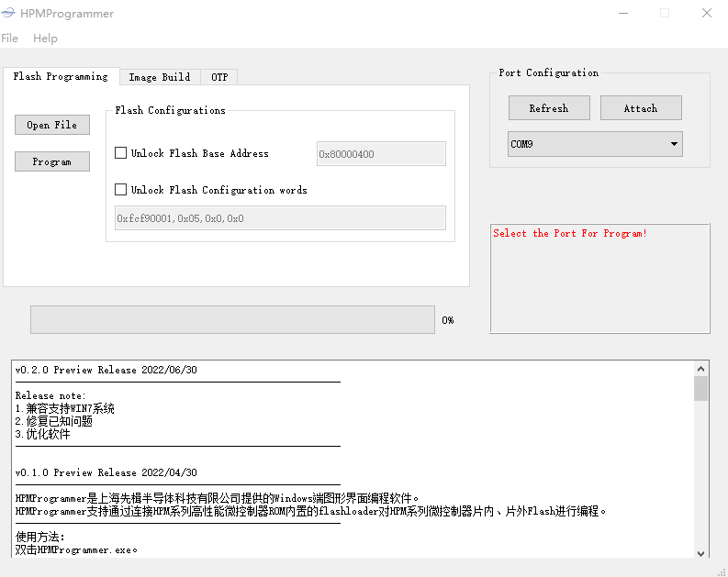Viewport: 728px width, 577px height.
Task: Open the Help menu
Action: (x=45, y=38)
